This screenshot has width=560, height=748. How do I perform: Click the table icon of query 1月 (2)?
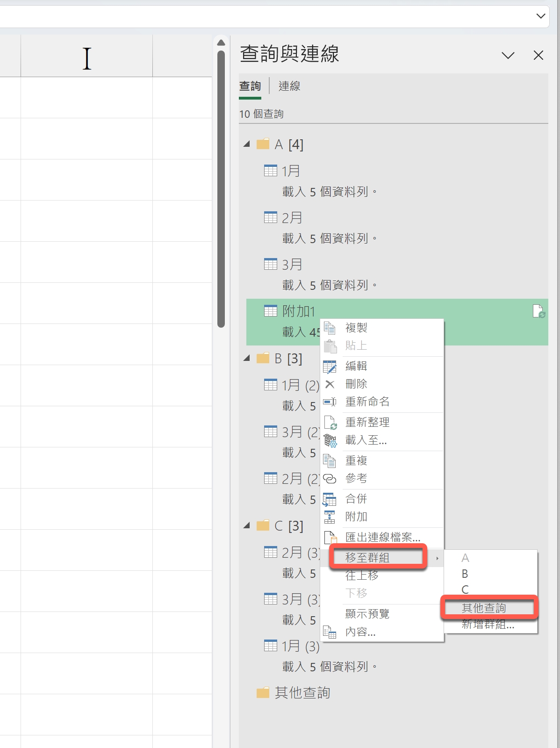pyautogui.click(x=271, y=385)
